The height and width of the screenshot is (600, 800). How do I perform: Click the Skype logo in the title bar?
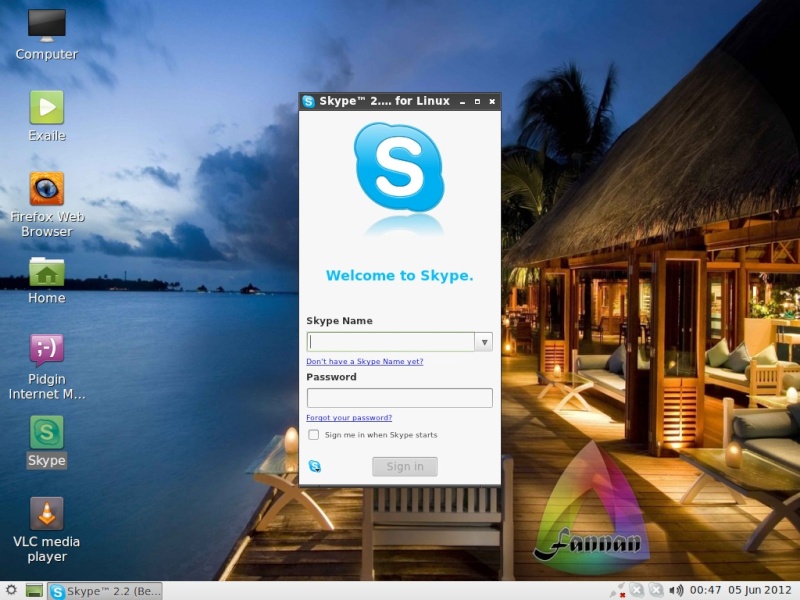(x=308, y=101)
